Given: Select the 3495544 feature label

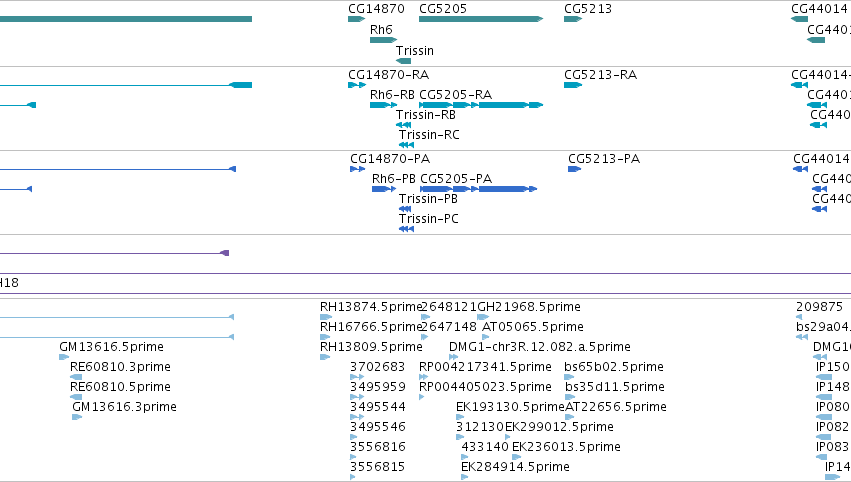Looking at the screenshot, I should pyautogui.click(x=378, y=408).
